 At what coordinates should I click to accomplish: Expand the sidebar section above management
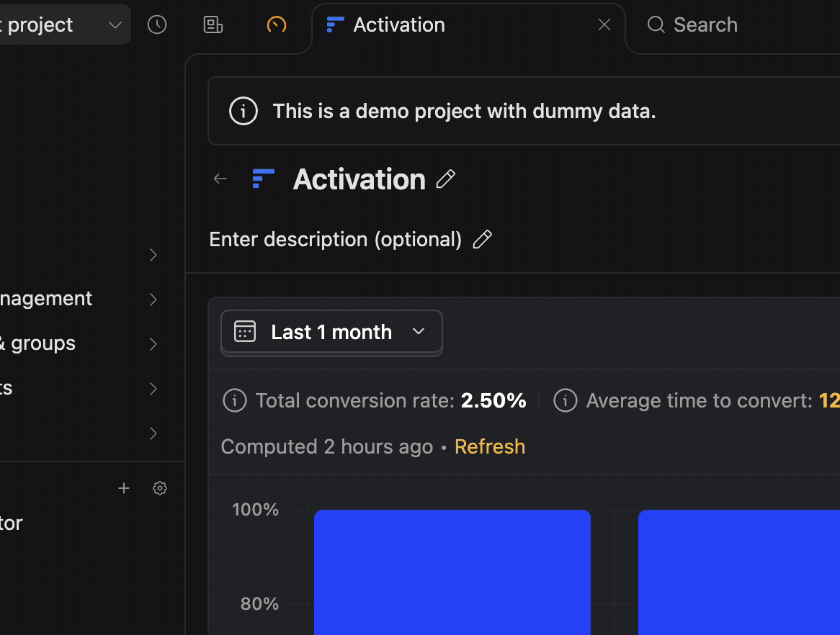pyautogui.click(x=153, y=255)
